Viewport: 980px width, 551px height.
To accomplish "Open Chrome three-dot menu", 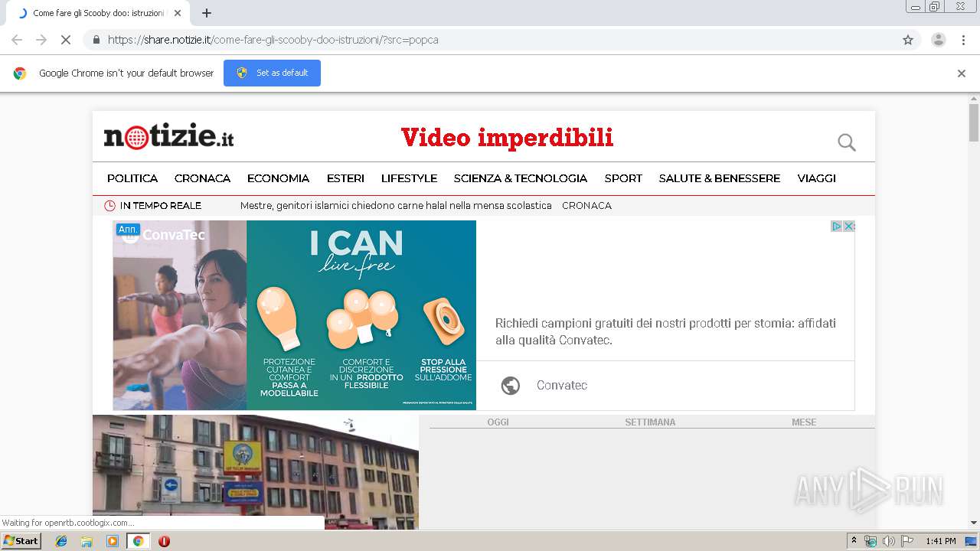I will (x=963, y=40).
